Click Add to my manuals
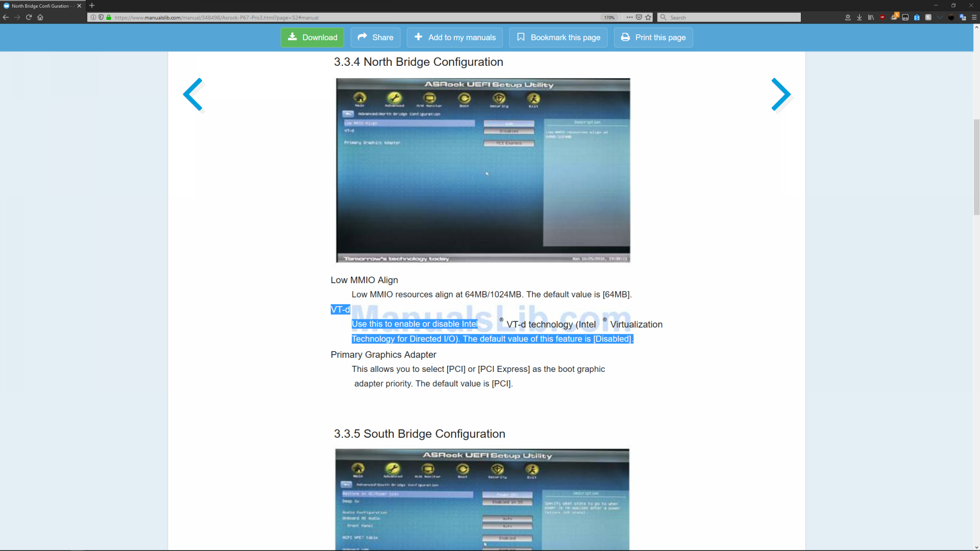The height and width of the screenshot is (551, 980). pos(455,37)
